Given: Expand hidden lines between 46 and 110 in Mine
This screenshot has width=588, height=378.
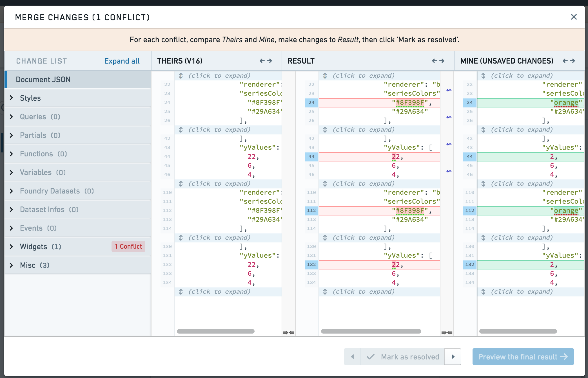Looking at the screenshot, I should pyautogui.click(x=531, y=183).
